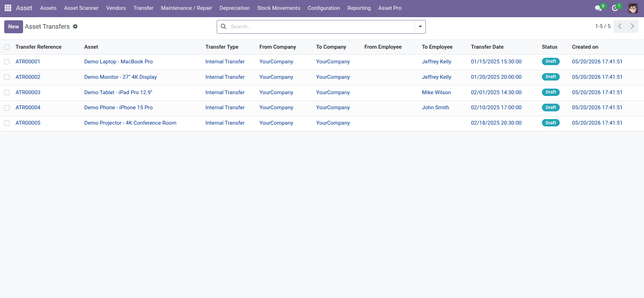Open the Transfer menu
Image resolution: width=644 pixels, height=298 pixels.
point(143,8)
